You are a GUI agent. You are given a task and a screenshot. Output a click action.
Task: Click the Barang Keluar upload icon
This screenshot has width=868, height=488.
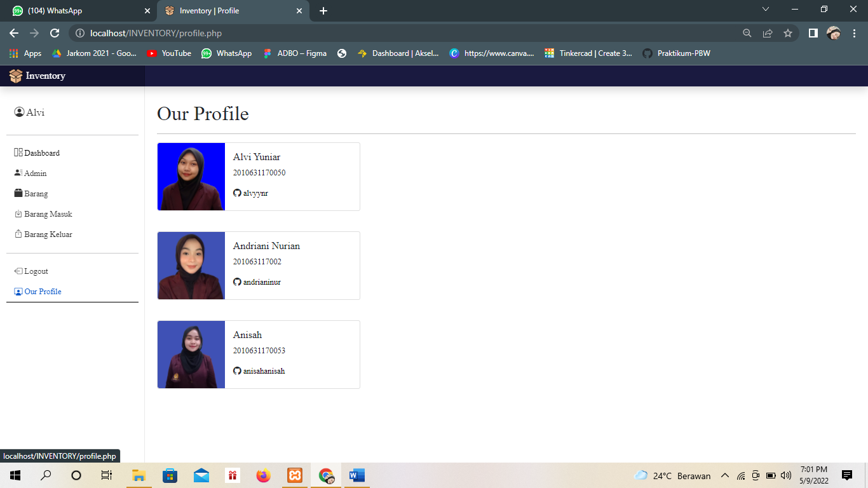[18, 234]
